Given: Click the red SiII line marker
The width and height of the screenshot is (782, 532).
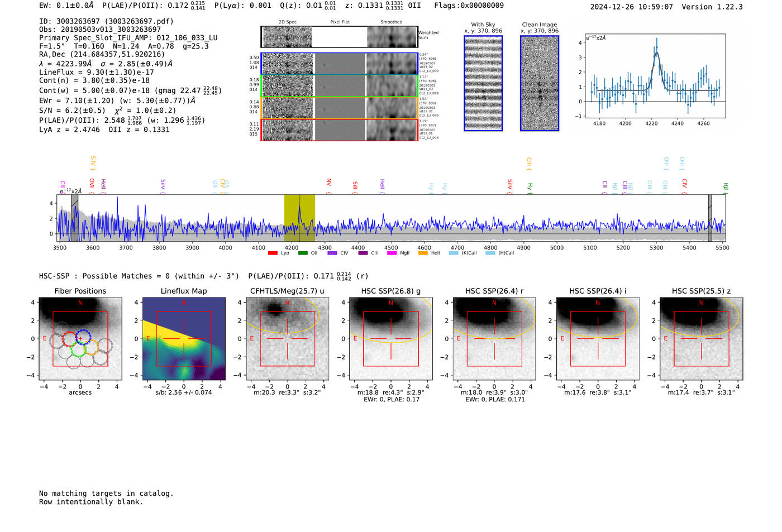Looking at the screenshot, I should [355, 187].
